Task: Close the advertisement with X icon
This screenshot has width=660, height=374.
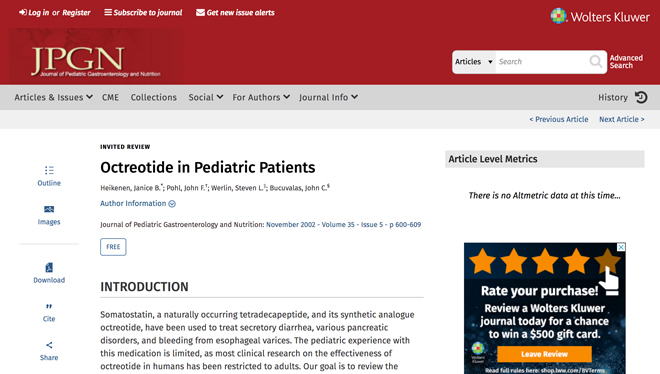Action: pos(621,247)
